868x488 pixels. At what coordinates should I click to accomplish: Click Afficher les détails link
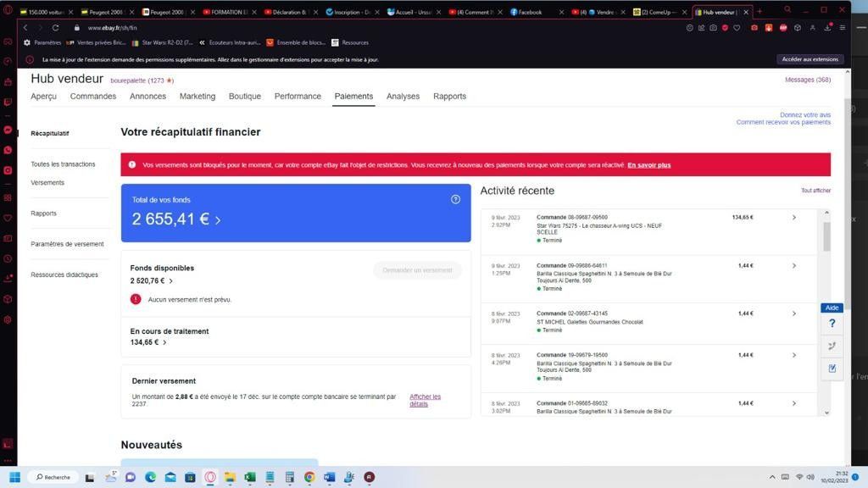pos(425,400)
